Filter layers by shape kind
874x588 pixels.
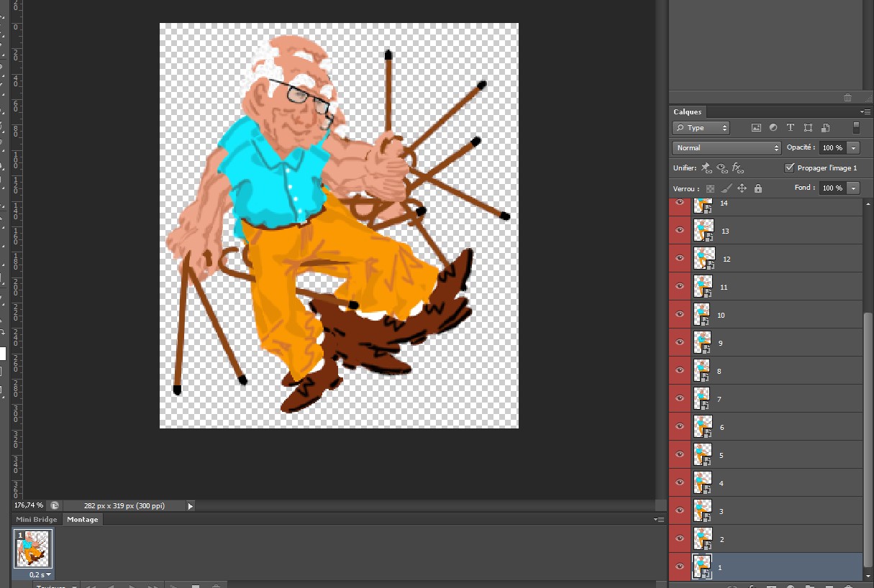808,128
